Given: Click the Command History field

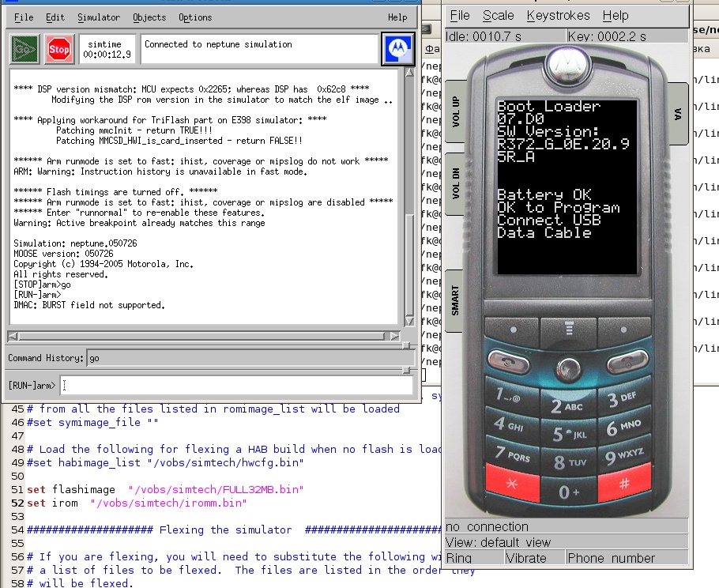Looking at the screenshot, I should coord(250,358).
